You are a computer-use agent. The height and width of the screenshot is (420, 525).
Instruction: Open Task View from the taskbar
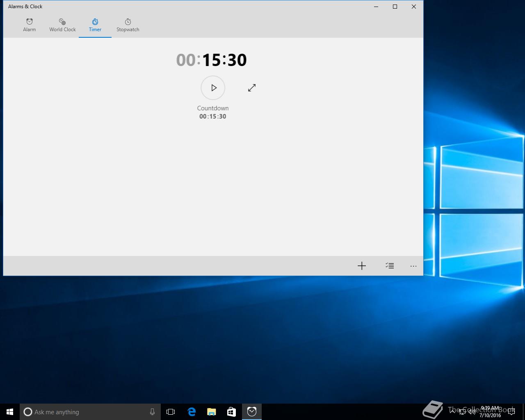pyautogui.click(x=171, y=412)
